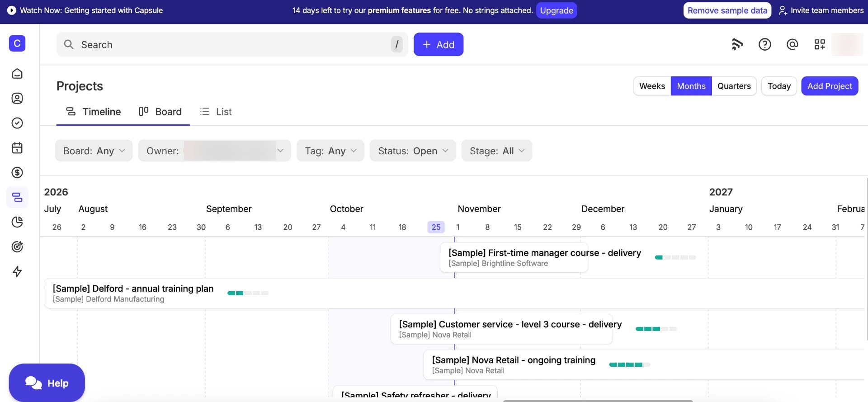Expand the Tag filter dropdown

tap(330, 151)
